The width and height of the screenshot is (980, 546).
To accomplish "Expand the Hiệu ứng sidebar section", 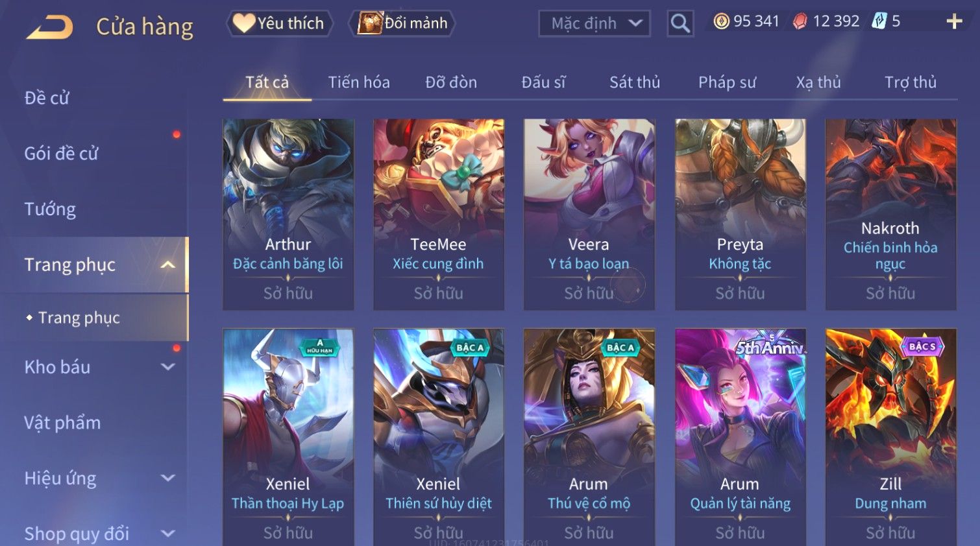I will click(168, 479).
